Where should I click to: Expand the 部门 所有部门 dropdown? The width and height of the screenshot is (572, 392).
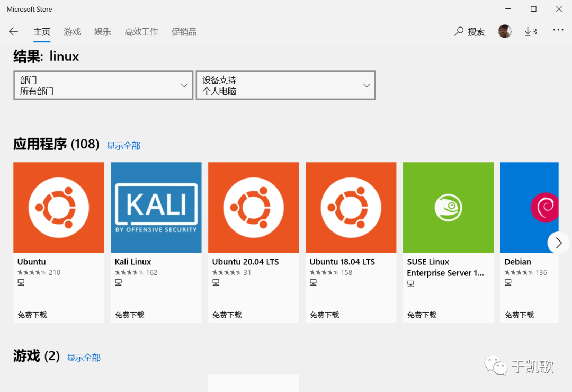(103, 85)
